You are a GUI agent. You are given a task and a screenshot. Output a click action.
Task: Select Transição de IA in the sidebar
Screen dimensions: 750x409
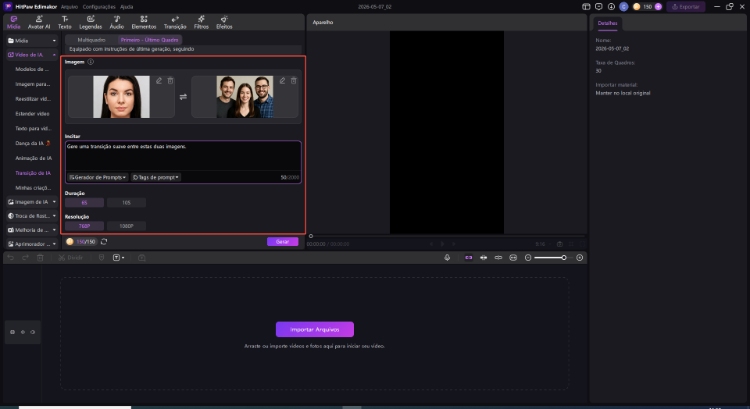tap(33, 173)
